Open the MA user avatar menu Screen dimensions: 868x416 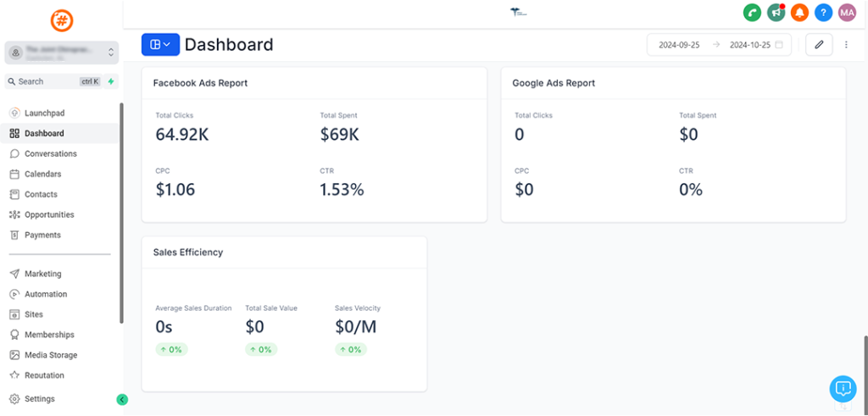coord(847,13)
